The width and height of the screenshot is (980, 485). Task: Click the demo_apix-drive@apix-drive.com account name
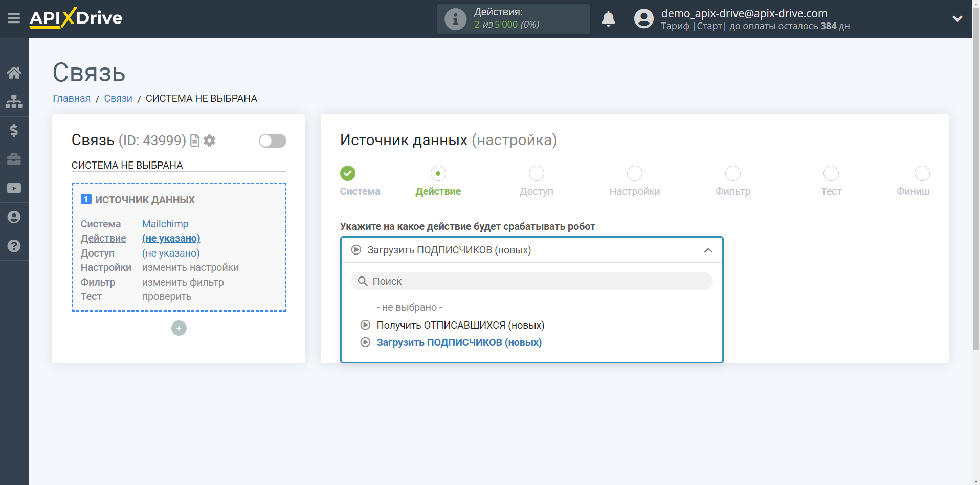(x=744, y=13)
